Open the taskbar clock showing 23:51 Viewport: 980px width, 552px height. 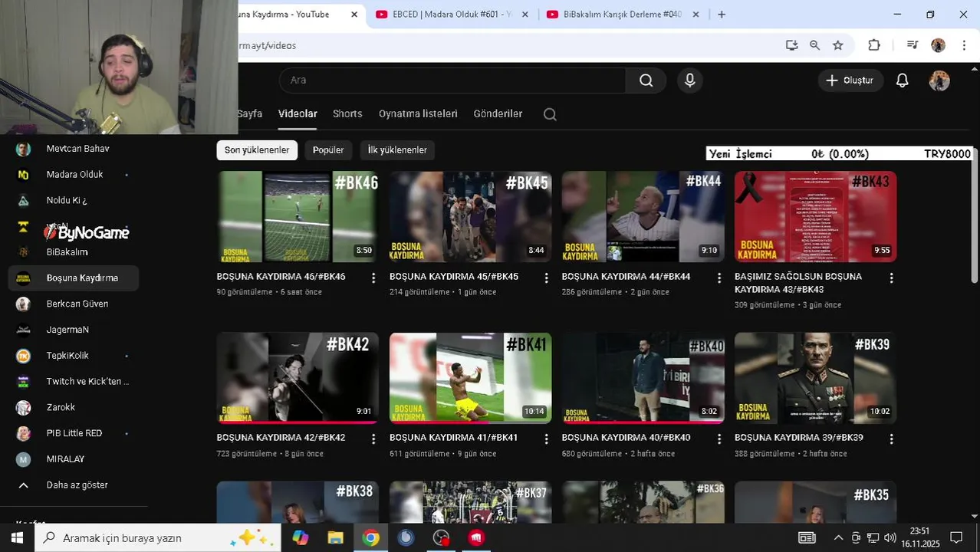(920, 538)
